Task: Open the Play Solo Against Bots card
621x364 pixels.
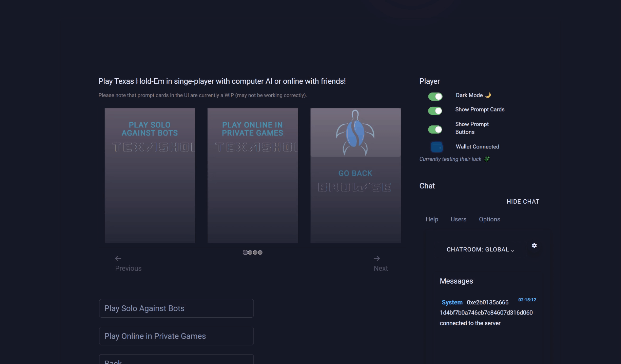Action: pyautogui.click(x=150, y=175)
